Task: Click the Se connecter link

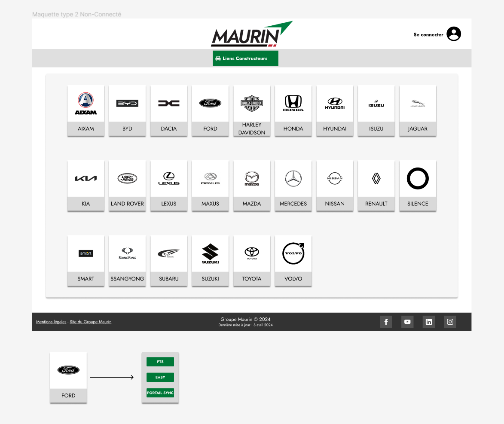Action: (428, 35)
